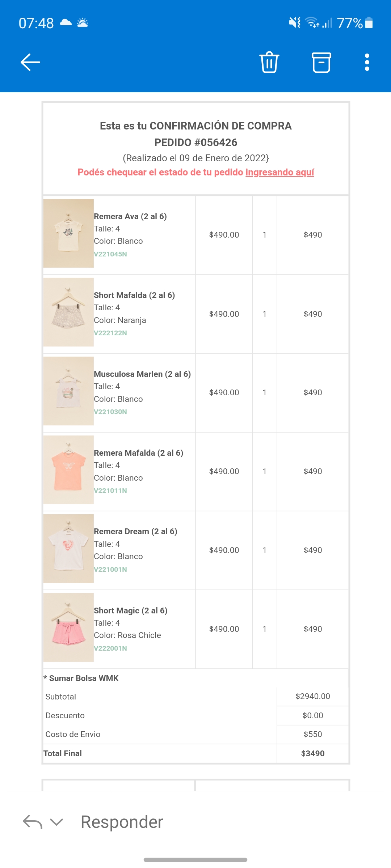Screen dimensions: 391x868
Task: Tap the Short Mafalda product thumbnail
Action: pyautogui.click(x=68, y=312)
